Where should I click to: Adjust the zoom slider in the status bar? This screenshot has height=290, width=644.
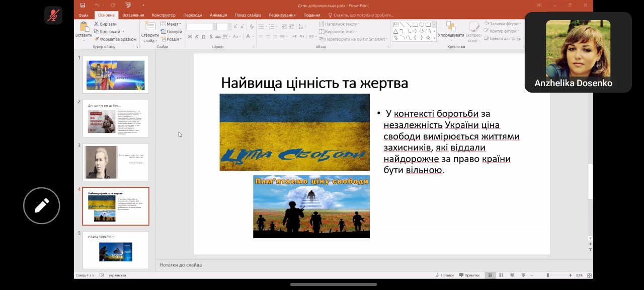pyautogui.click(x=548, y=275)
